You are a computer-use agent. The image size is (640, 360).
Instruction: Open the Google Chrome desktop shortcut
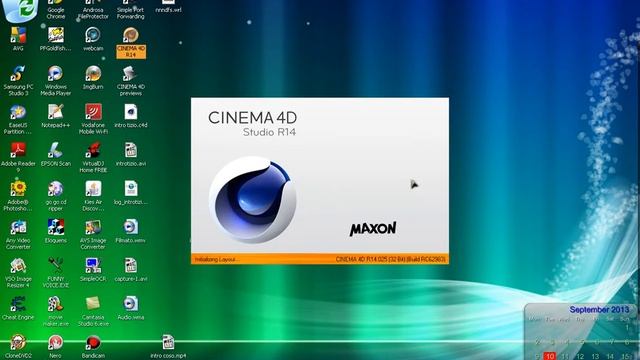pyautogui.click(x=56, y=10)
